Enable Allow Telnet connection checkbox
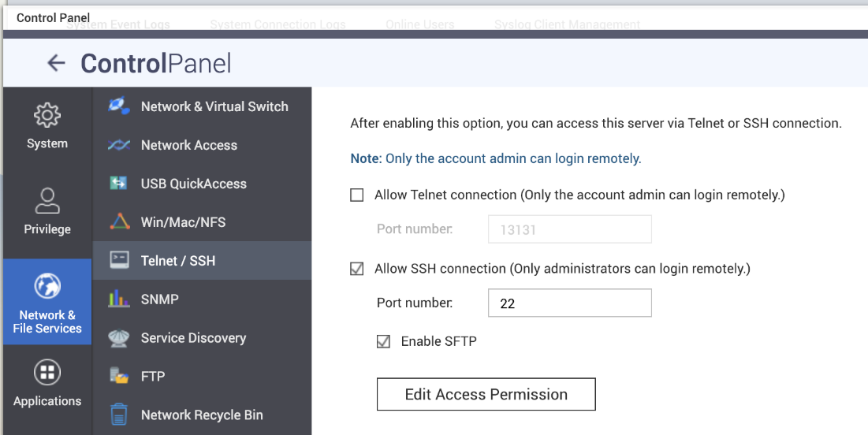Screen dimensions: 868x435 pyautogui.click(x=357, y=195)
